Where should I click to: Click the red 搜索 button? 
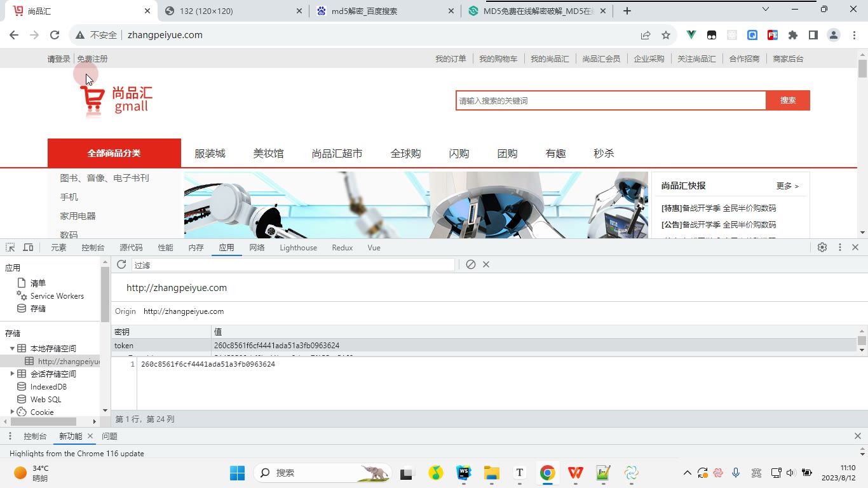point(788,100)
